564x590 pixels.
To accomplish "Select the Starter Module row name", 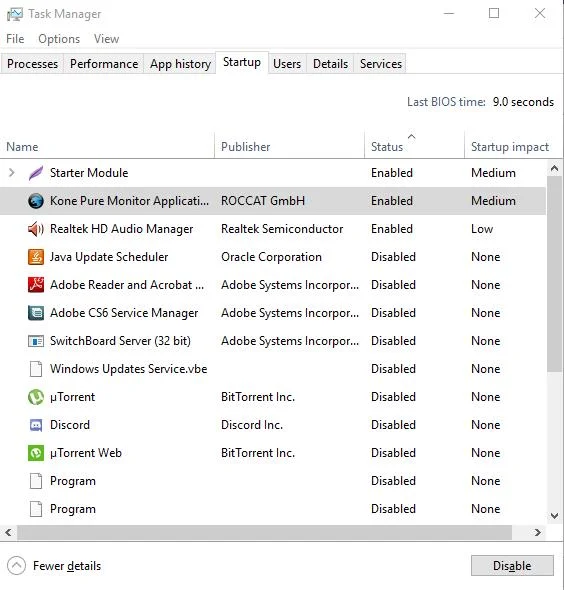I will (89, 173).
